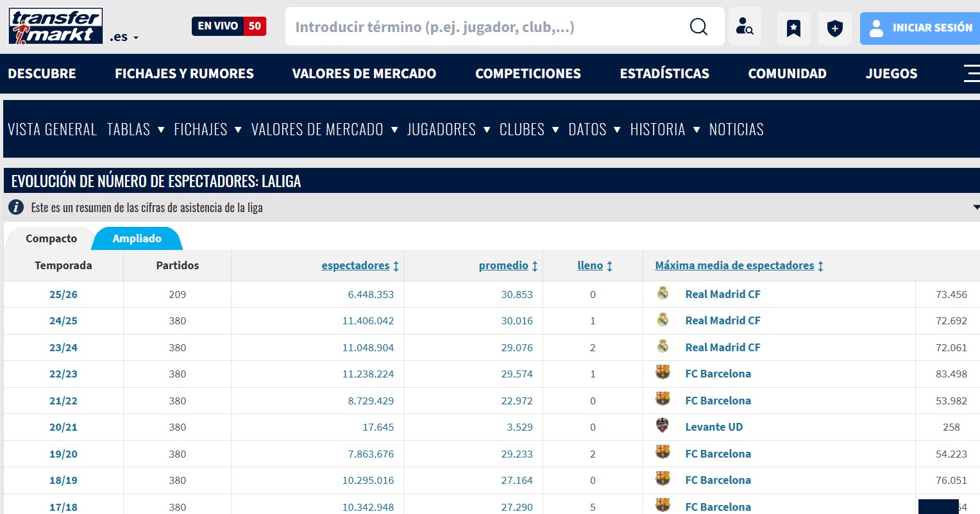Open the .es country domain dropdown

[x=124, y=37]
